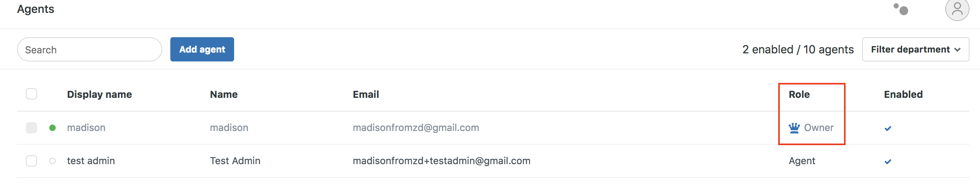The height and width of the screenshot is (186, 980).
Task: Click the status dots icon near profile
Action: coord(901,9)
